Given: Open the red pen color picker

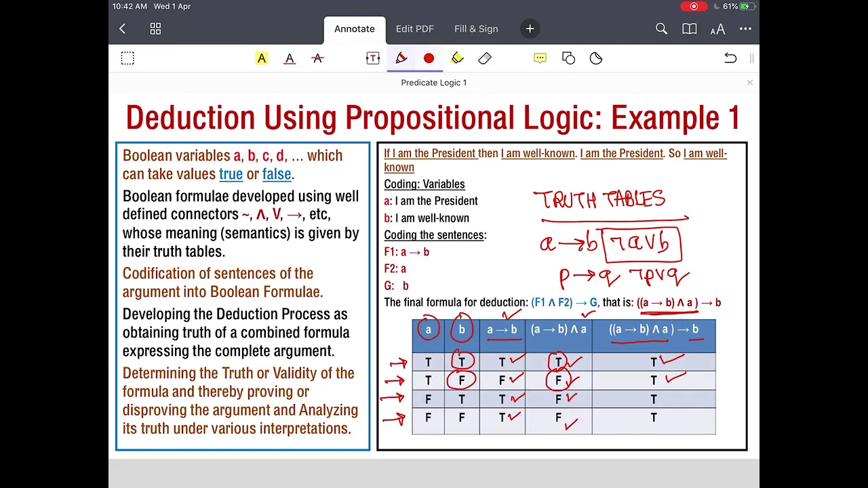Looking at the screenshot, I should (429, 58).
